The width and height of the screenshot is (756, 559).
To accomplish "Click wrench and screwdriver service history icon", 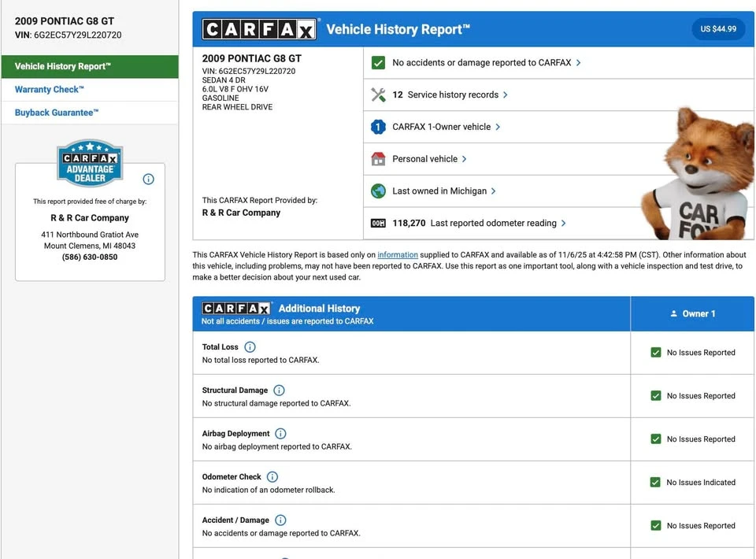I will pyautogui.click(x=379, y=95).
